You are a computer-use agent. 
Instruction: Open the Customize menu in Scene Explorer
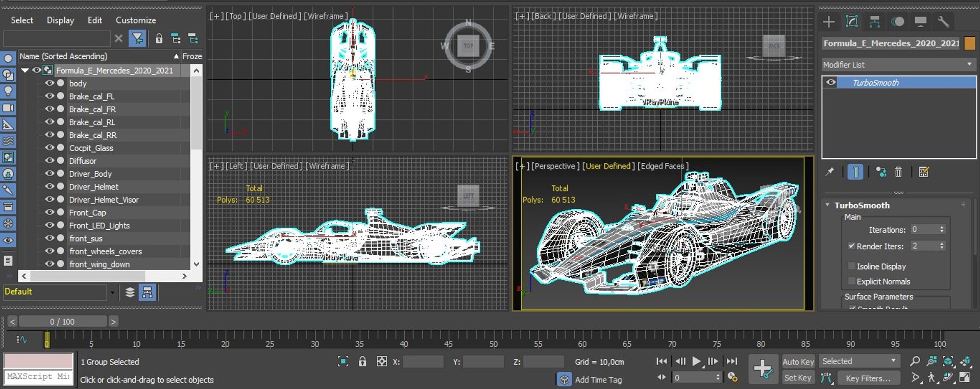point(136,20)
